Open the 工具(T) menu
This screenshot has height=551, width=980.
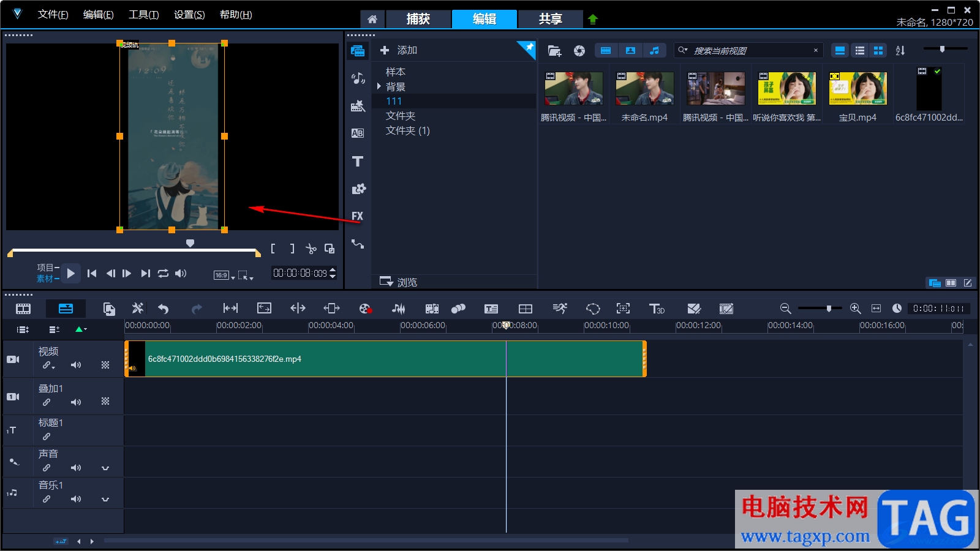[143, 15]
